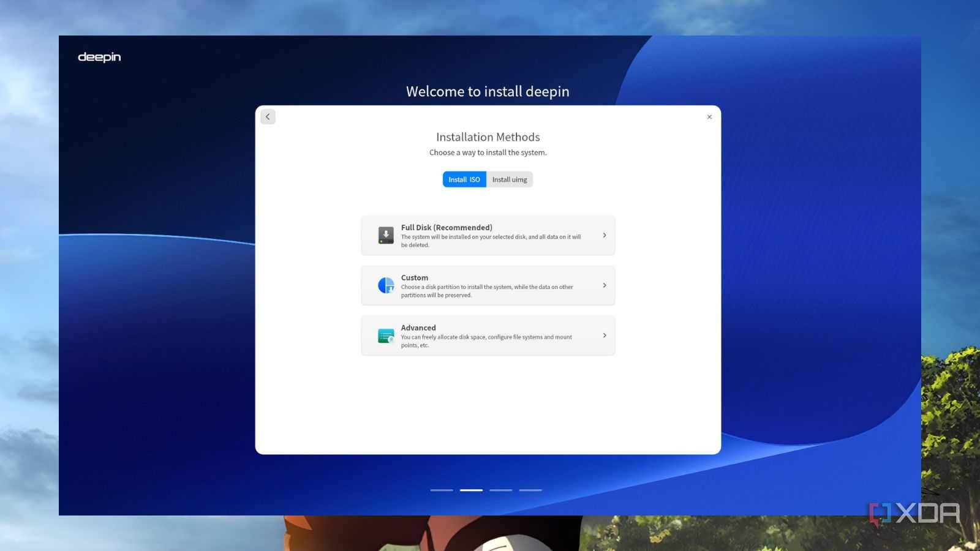Click the 'Welcome to install deepin' title
Screen dimensions: 980x551
tap(488, 91)
